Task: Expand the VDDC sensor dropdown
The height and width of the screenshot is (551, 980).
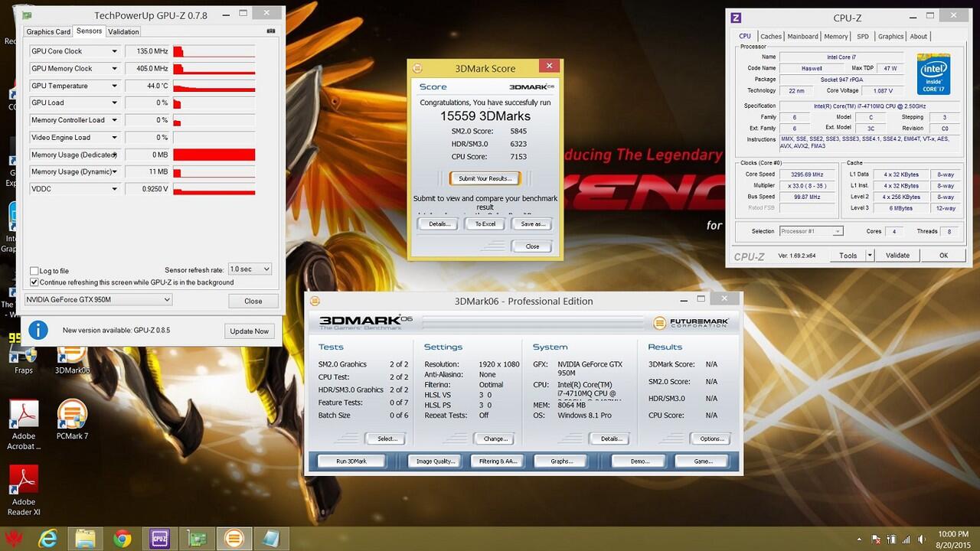Action: pos(115,189)
